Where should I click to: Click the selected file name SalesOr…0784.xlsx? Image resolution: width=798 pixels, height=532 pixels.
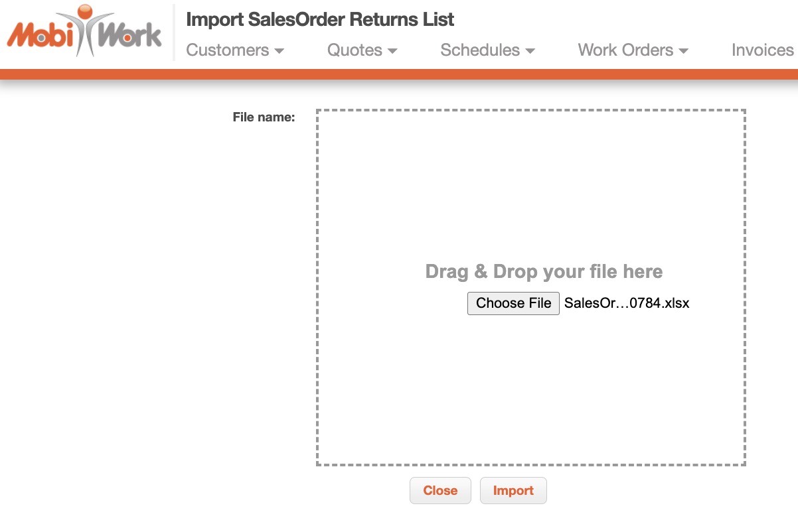tap(627, 304)
